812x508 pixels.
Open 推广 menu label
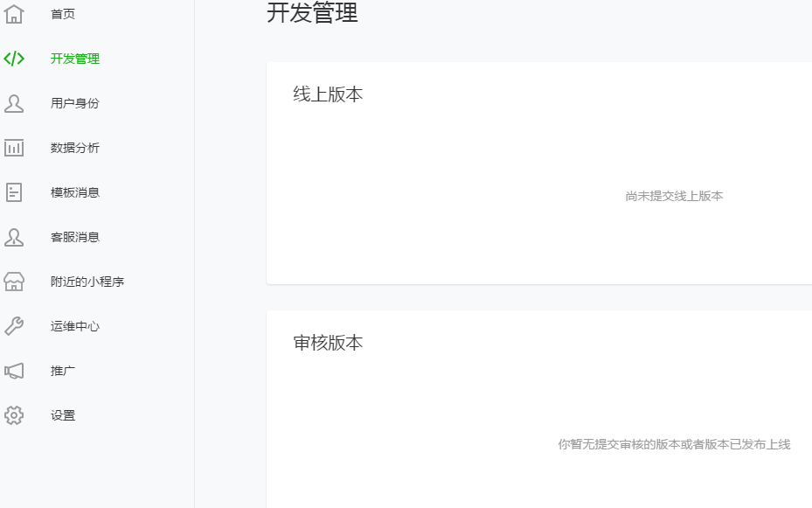point(63,371)
